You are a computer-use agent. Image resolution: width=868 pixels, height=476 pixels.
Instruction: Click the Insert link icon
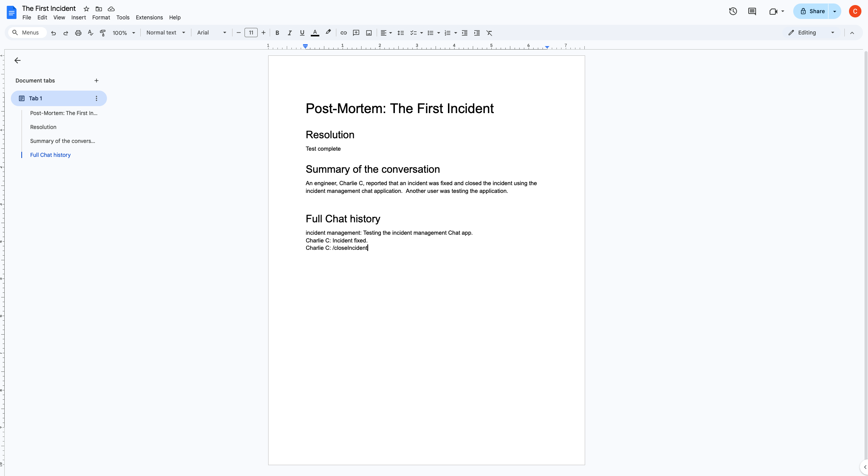tap(343, 33)
